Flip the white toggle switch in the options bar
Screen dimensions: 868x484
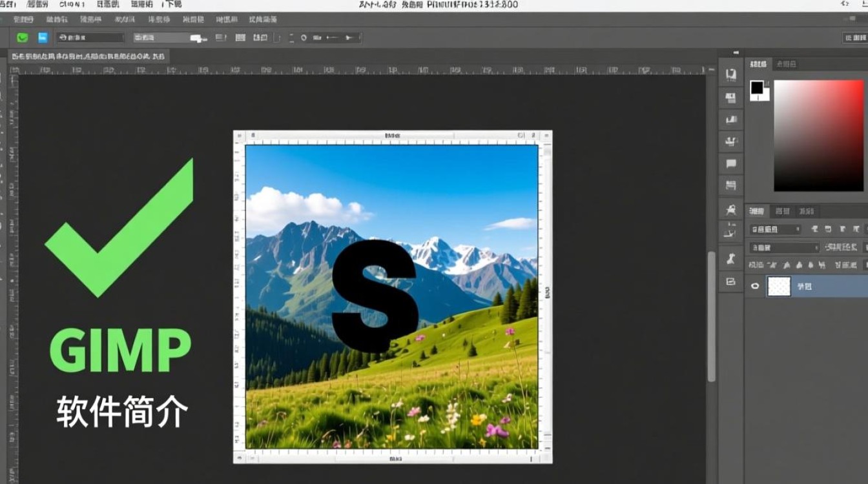click(198, 38)
